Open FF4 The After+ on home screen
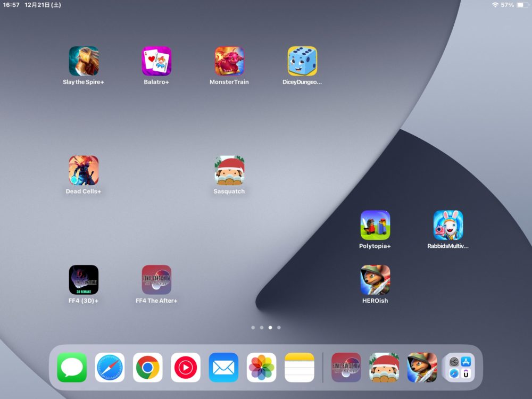This screenshot has height=399, width=532. tap(156, 280)
